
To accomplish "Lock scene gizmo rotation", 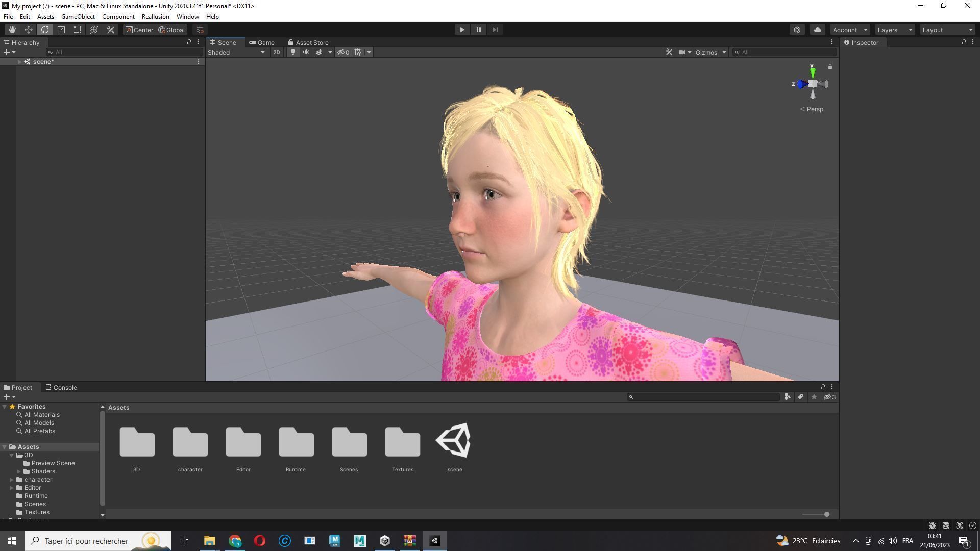I will [830, 67].
